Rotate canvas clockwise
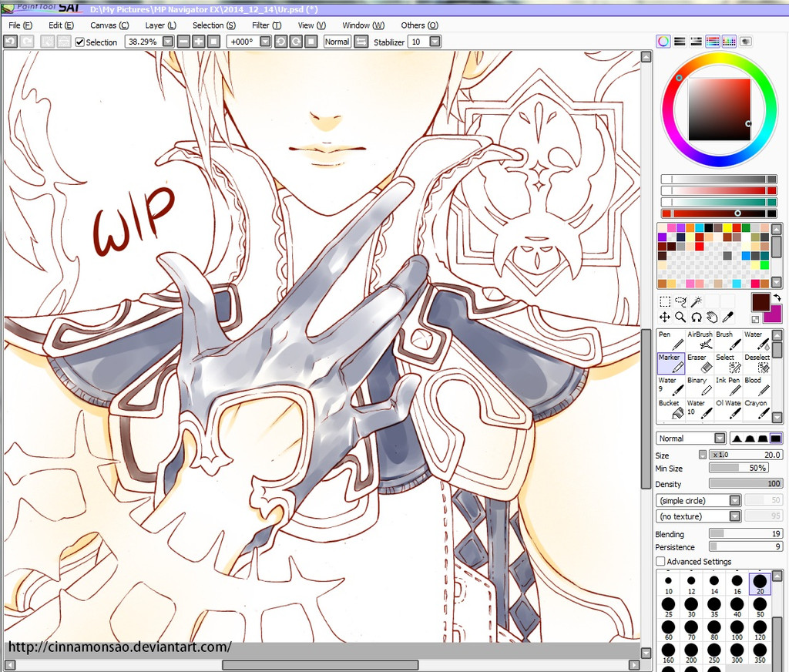789x672 pixels. (x=296, y=42)
